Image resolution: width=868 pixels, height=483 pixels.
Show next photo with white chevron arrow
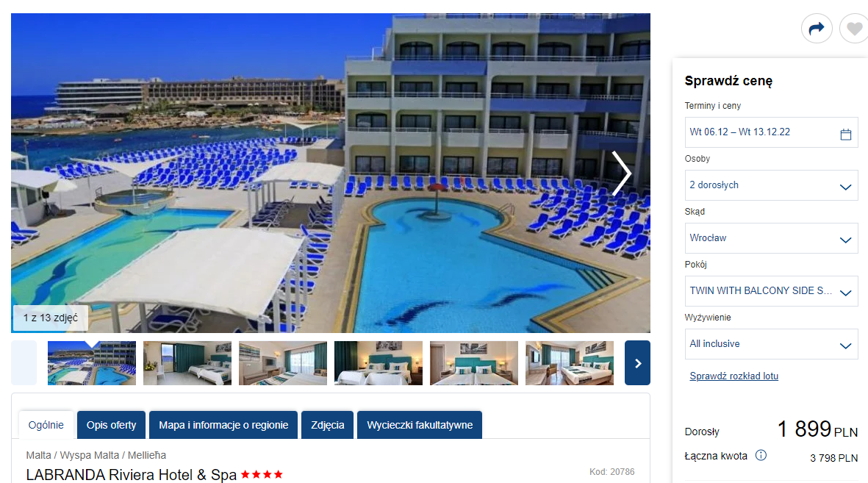pos(621,173)
